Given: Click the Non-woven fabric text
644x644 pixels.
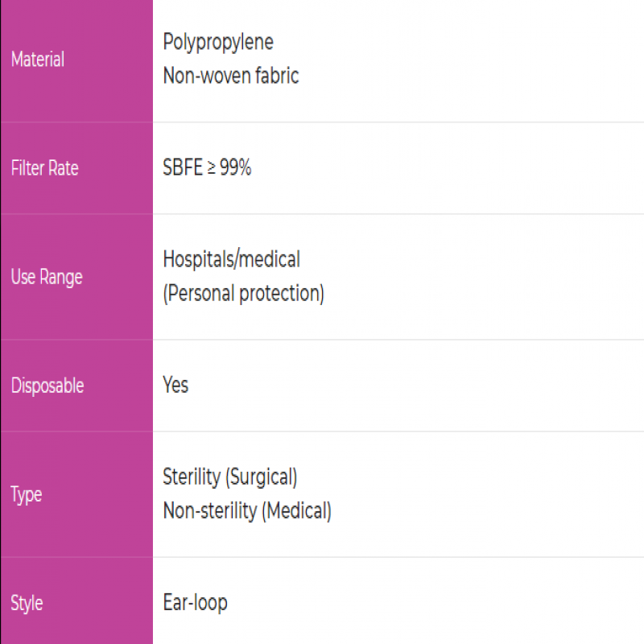Looking at the screenshot, I should point(231,76).
